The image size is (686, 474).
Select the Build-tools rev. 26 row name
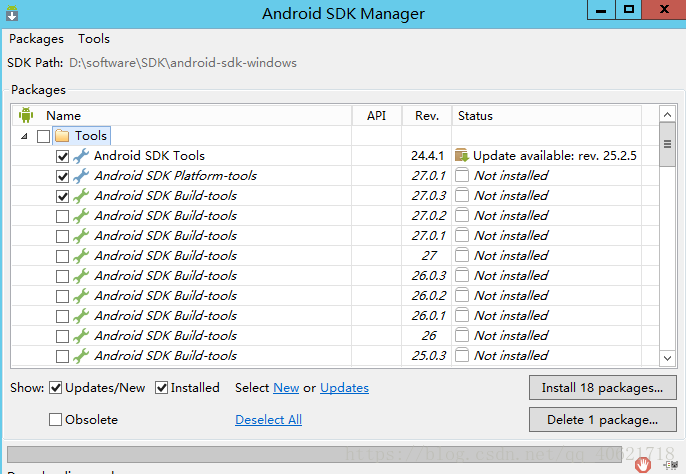tap(166, 336)
